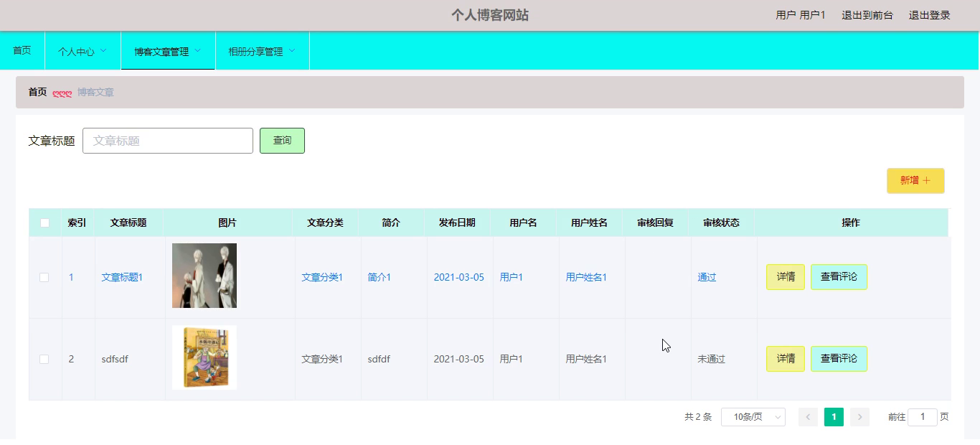Click 文章分类1 in the sdfsdf row

[x=322, y=359]
